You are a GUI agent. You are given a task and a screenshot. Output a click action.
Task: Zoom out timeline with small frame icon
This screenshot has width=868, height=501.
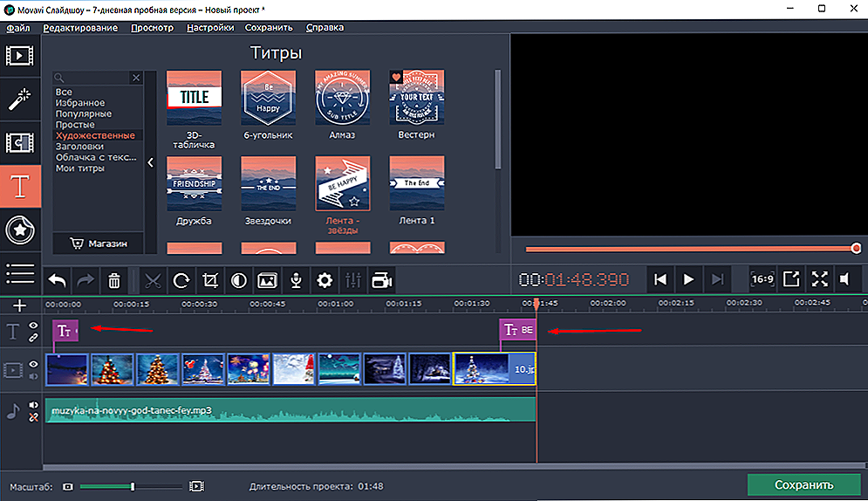[67, 487]
